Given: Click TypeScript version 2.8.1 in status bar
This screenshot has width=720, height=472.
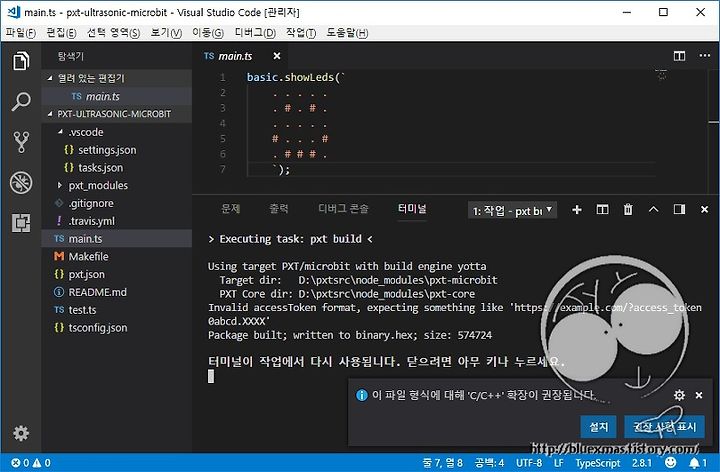Looking at the screenshot, I should point(641,463).
